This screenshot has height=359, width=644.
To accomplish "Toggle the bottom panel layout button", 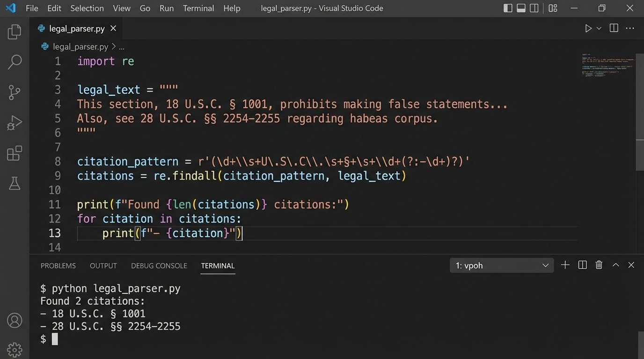I will (x=521, y=8).
